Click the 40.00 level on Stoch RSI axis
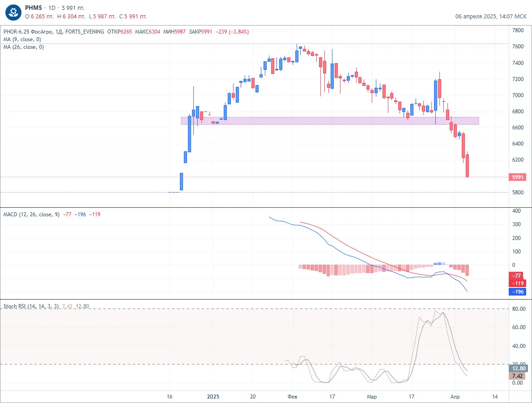 click(519, 346)
